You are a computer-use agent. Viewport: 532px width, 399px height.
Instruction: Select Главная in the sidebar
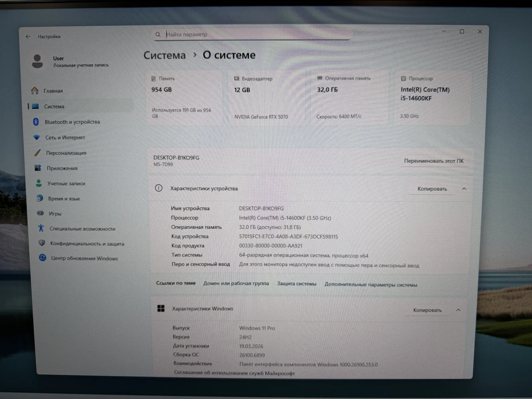pos(53,91)
